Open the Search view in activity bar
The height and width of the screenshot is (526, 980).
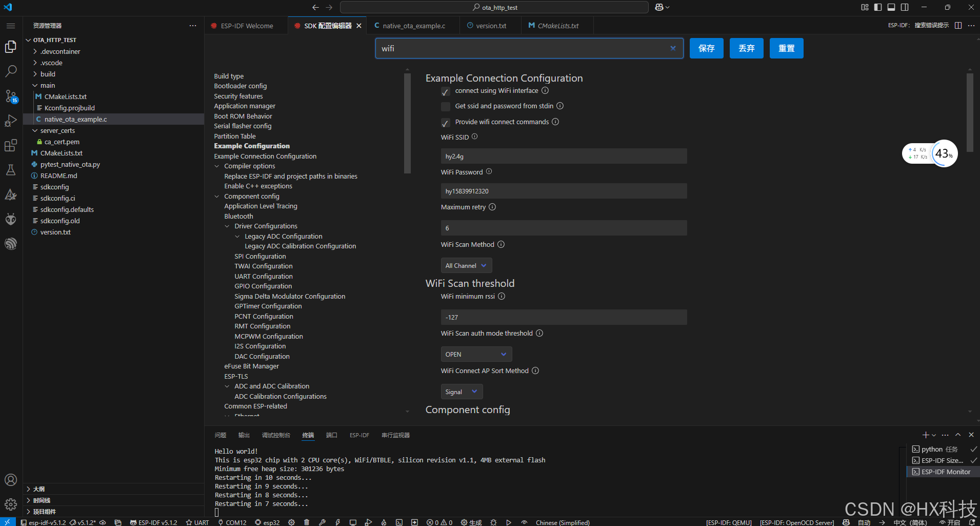coord(11,71)
